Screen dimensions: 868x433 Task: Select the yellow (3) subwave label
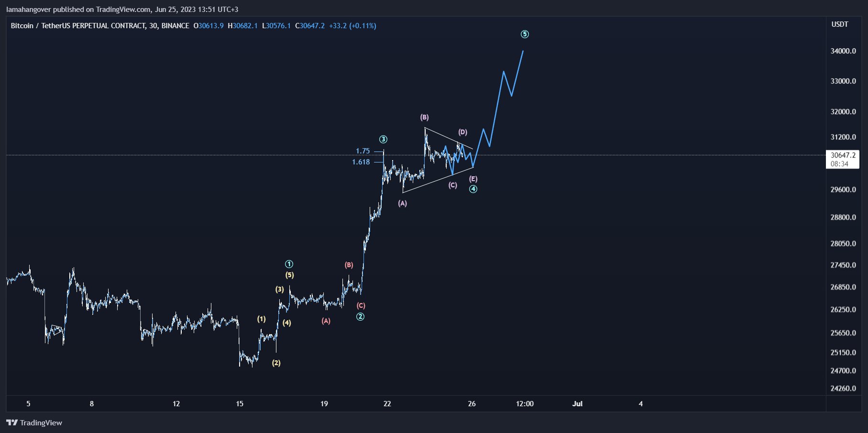(x=280, y=290)
